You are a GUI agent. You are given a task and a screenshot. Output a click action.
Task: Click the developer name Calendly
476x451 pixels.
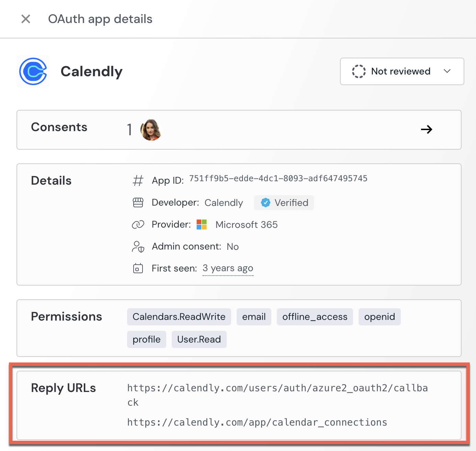[224, 203]
